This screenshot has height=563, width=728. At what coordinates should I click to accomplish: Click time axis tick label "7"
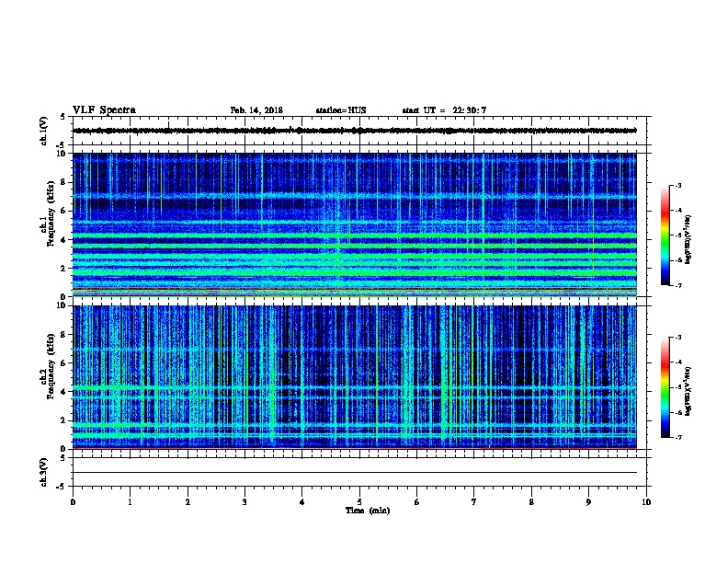(474, 501)
